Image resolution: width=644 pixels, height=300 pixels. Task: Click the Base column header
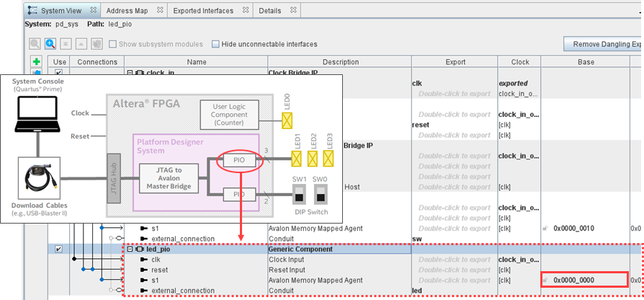click(x=586, y=62)
